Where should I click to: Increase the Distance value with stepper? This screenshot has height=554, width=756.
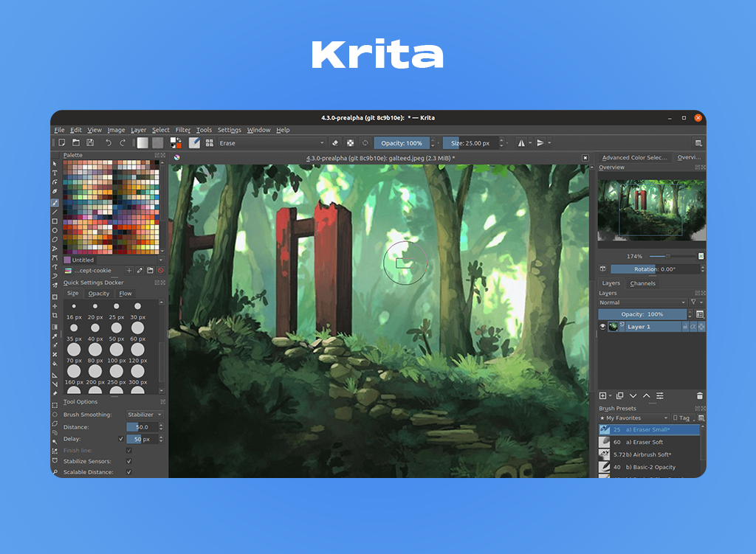161,425
